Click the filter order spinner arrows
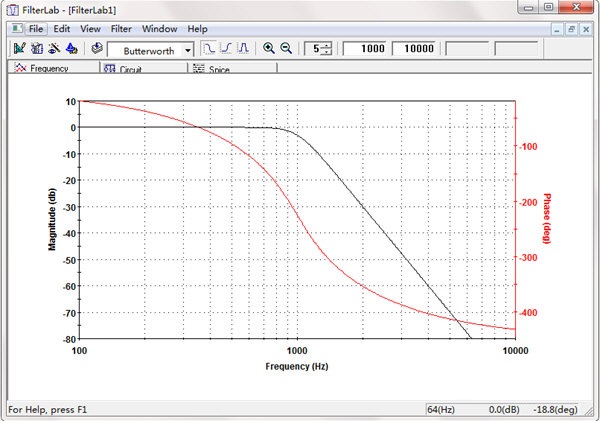 (x=328, y=48)
